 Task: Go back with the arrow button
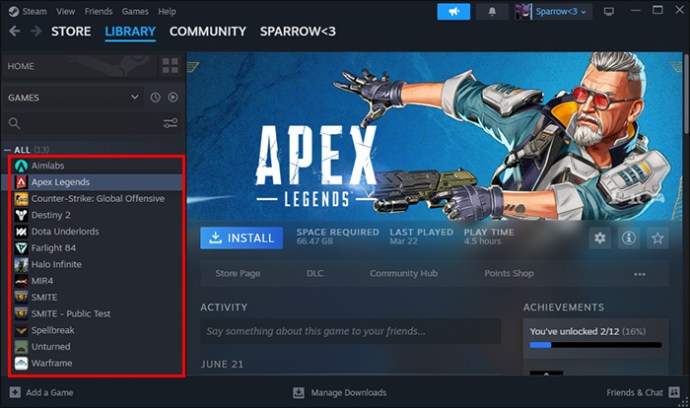(15, 31)
